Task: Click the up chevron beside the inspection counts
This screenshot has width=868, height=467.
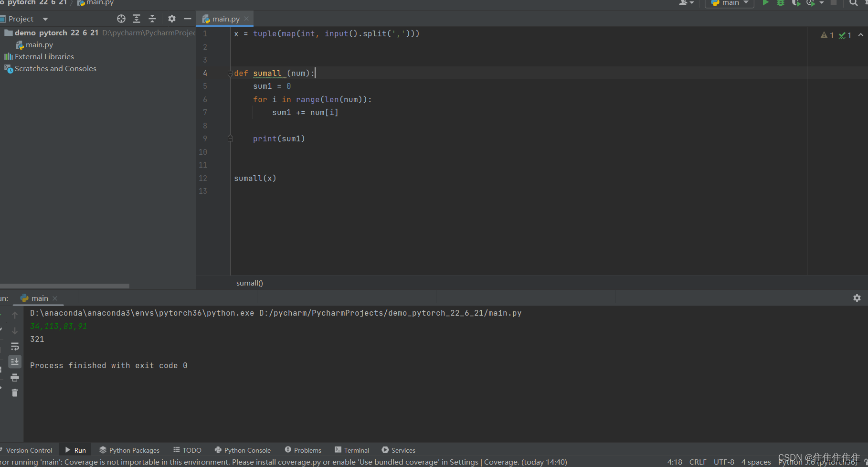Action: click(x=861, y=35)
